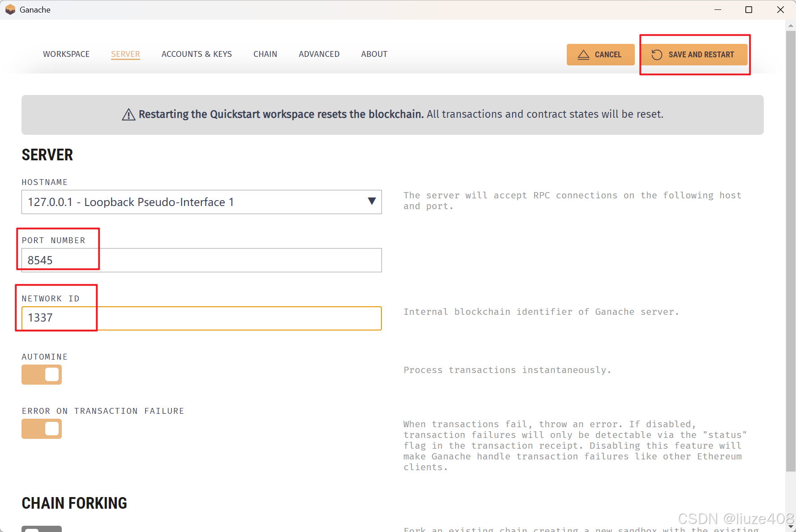This screenshot has height=532, width=796.
Task: Focus the NETWORK ID input field
Action: click(201, 318)
